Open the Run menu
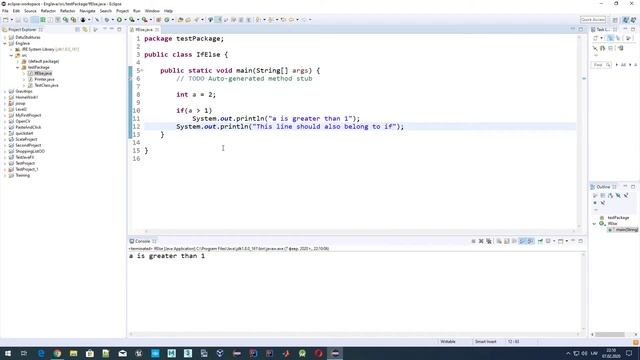640x360 pixels. point(137,11)
